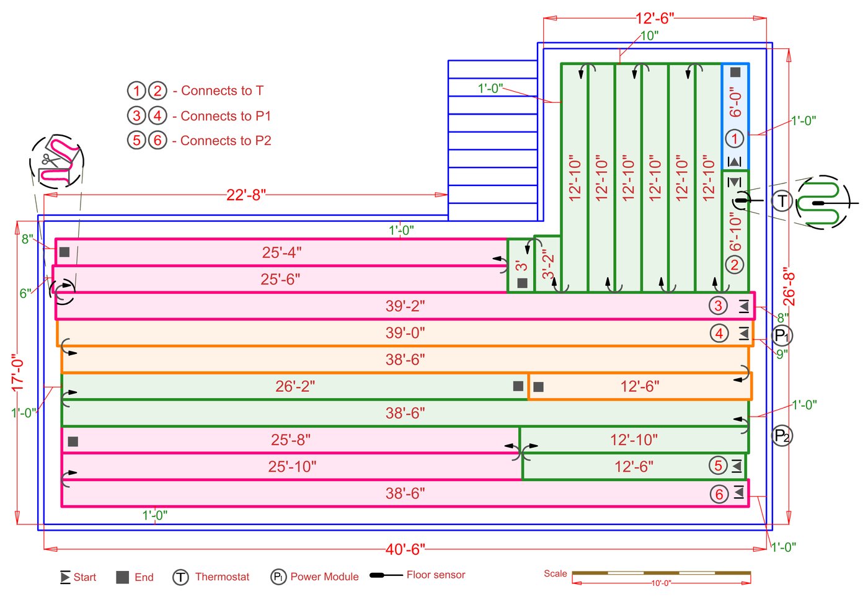
Task: Click circled number 5 on the green 12'-6" strip
Action: point(719,466)
